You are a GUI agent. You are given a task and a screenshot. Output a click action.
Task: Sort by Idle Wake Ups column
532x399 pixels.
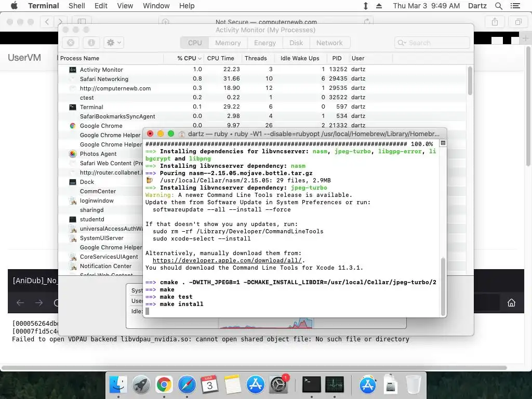(300, 58)
